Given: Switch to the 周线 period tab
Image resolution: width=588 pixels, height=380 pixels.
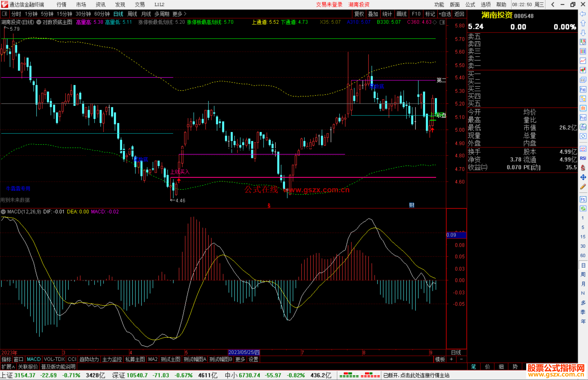Looking at the screenshot, I should pyautogui.click(x=132, y=14).
